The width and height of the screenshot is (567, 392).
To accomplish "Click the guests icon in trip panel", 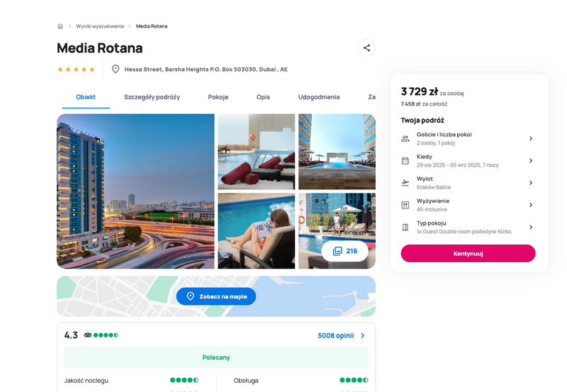I will pos(405,138).
